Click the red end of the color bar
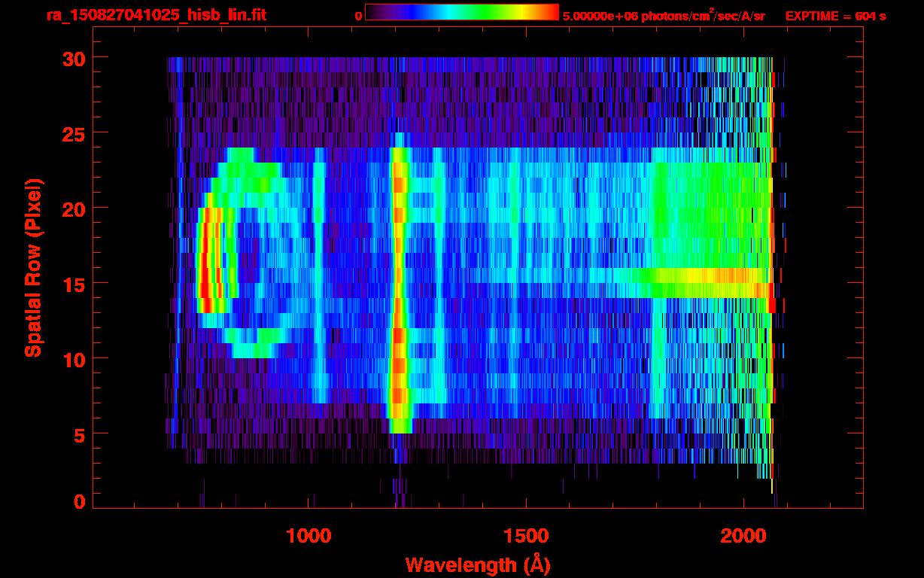 click(551, 12)
